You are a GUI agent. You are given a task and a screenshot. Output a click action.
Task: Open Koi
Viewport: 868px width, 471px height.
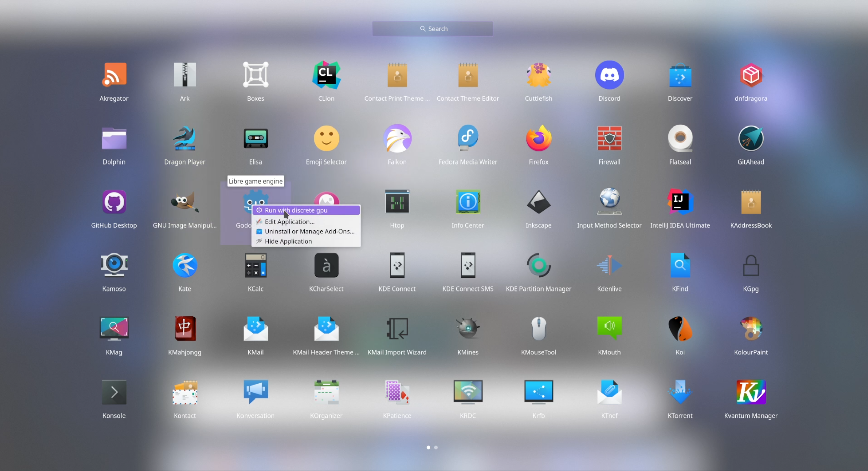[x=680, y=329]
